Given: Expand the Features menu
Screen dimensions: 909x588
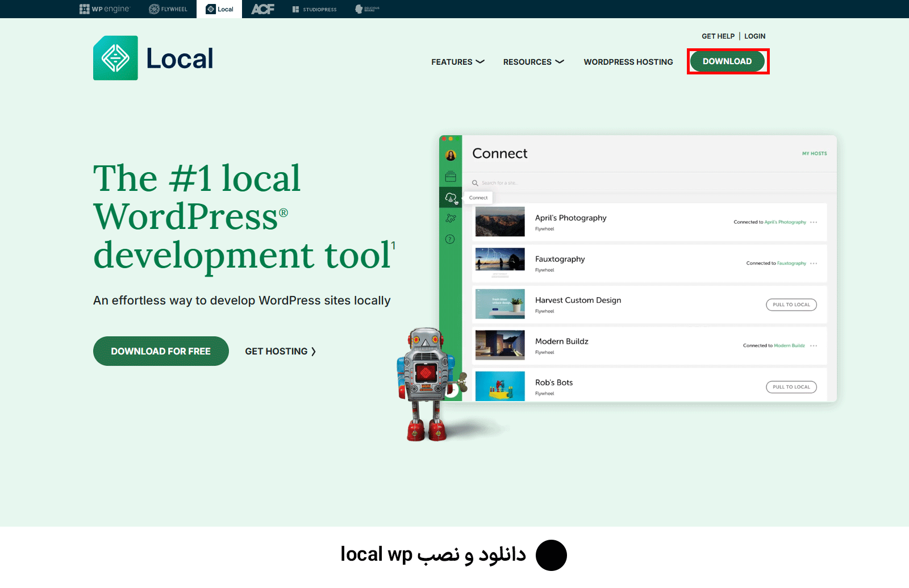Looking at the screenshot, I should [x=458, y=62].
